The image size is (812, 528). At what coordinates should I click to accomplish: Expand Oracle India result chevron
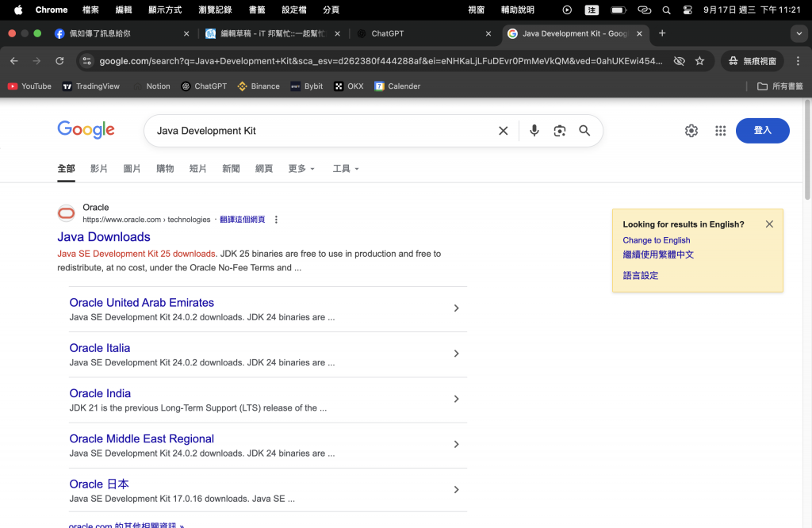456,399
